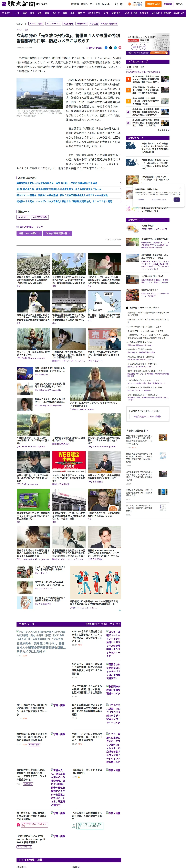Click 次へ in terms popup
Screen dimensions: 186x868
tap(177, 199)
